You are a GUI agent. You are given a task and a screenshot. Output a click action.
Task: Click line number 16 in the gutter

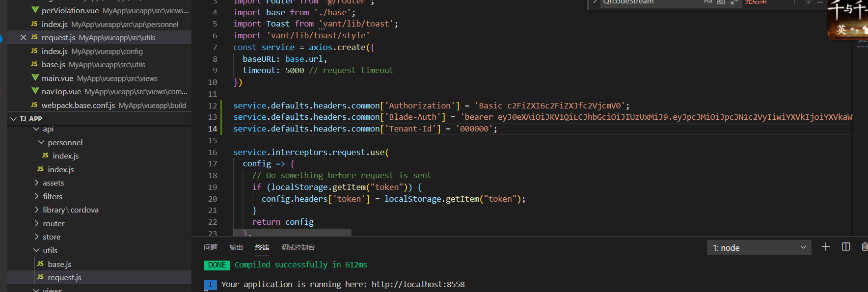point(212,152)
